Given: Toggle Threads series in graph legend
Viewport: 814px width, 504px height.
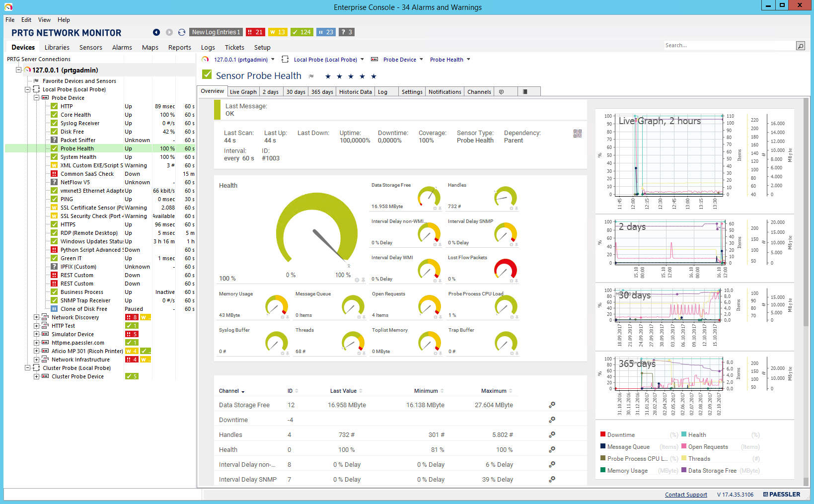Looking at the screenshot, I should [x=699, y=459].
